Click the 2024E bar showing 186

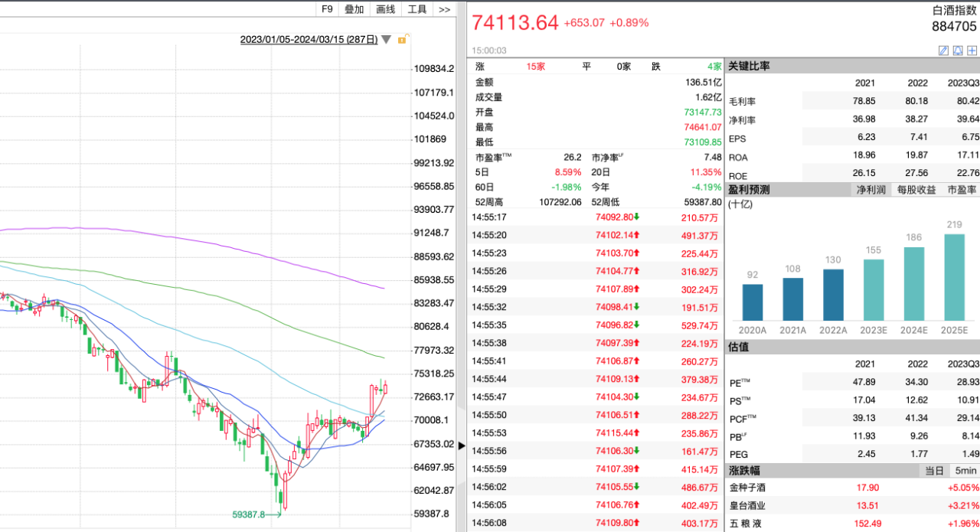[x=913, y=284]
